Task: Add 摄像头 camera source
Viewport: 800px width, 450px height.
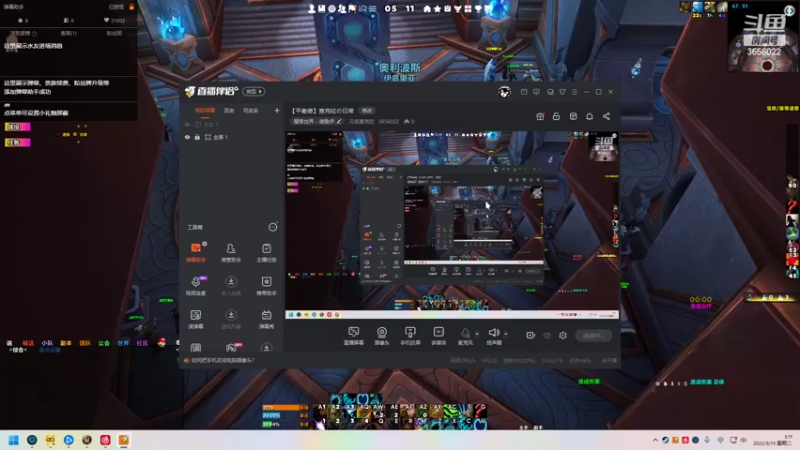Action: pos(382,336)
